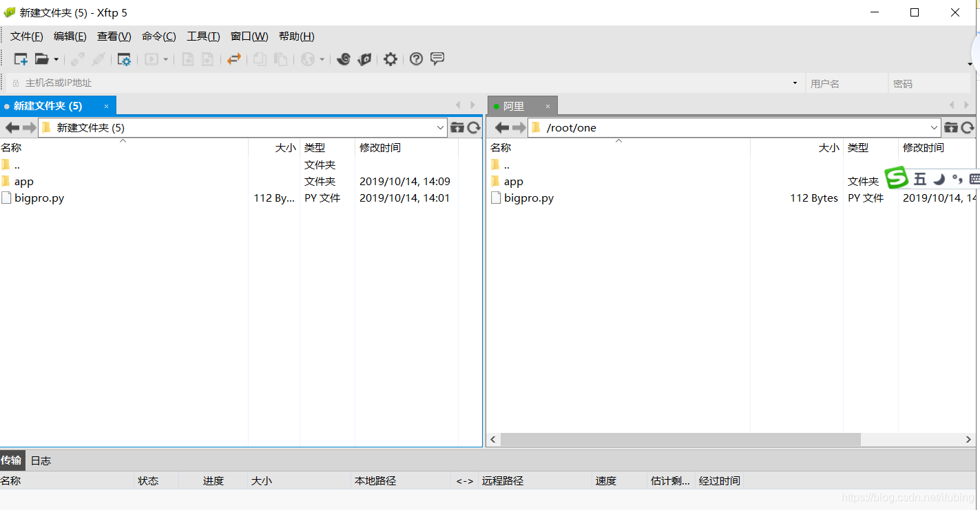Sort remote files by 名称 column
The image size is (980, 510).
619,147
